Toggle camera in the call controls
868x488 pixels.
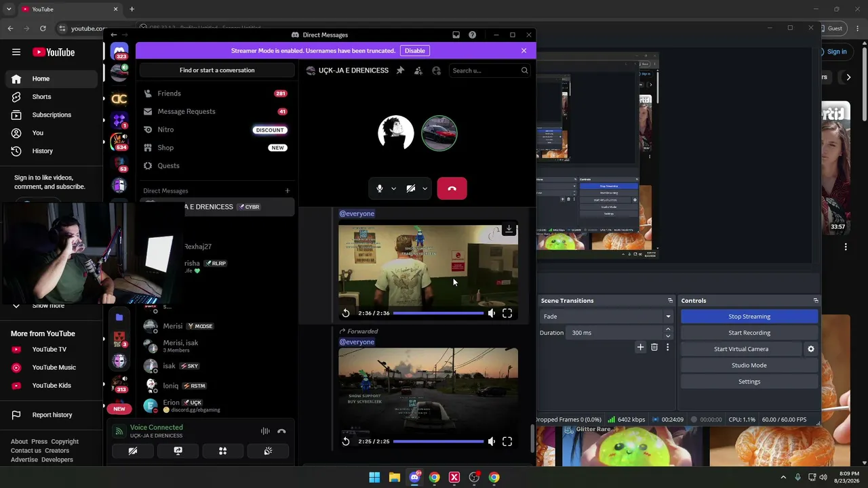[411, 188]
